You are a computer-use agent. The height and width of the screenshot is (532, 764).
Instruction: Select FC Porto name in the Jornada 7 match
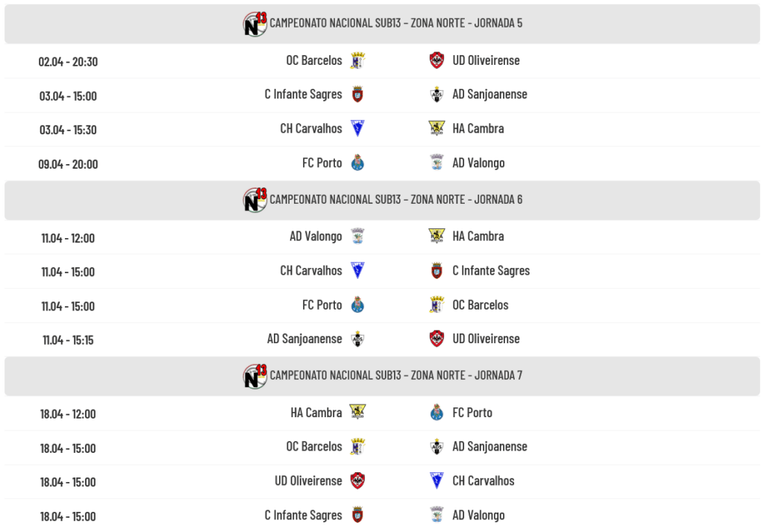(x=472, y=413)
